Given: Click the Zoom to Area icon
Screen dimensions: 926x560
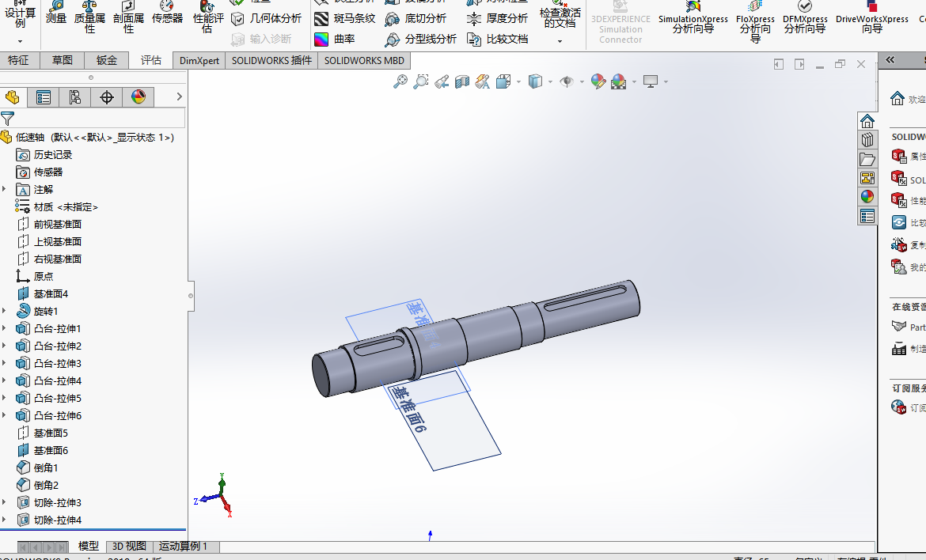Looking at the screenshot, I should click(x=420, y=81).
